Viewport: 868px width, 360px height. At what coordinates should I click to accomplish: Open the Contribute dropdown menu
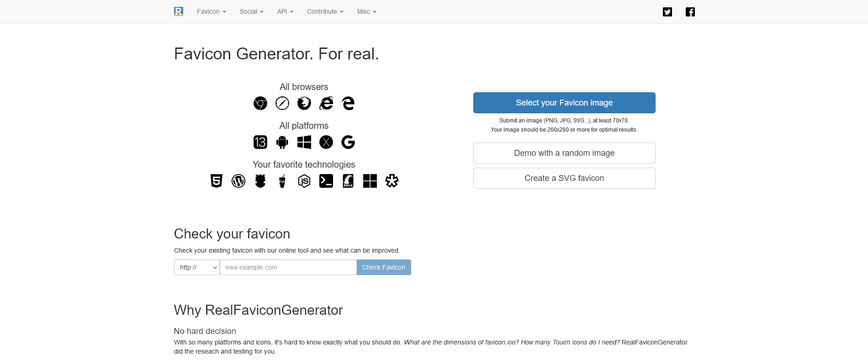pos(325,11)
